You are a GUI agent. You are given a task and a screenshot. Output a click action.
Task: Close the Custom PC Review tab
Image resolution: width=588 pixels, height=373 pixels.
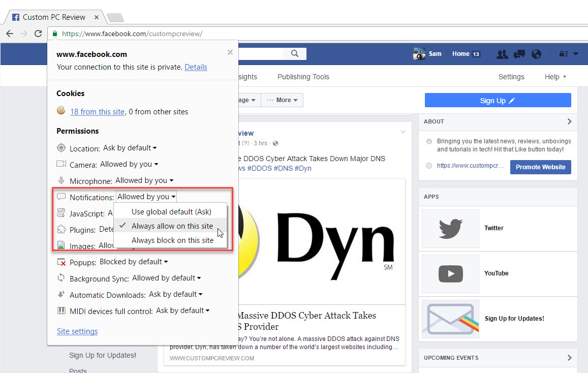click(x=97, y=17)
